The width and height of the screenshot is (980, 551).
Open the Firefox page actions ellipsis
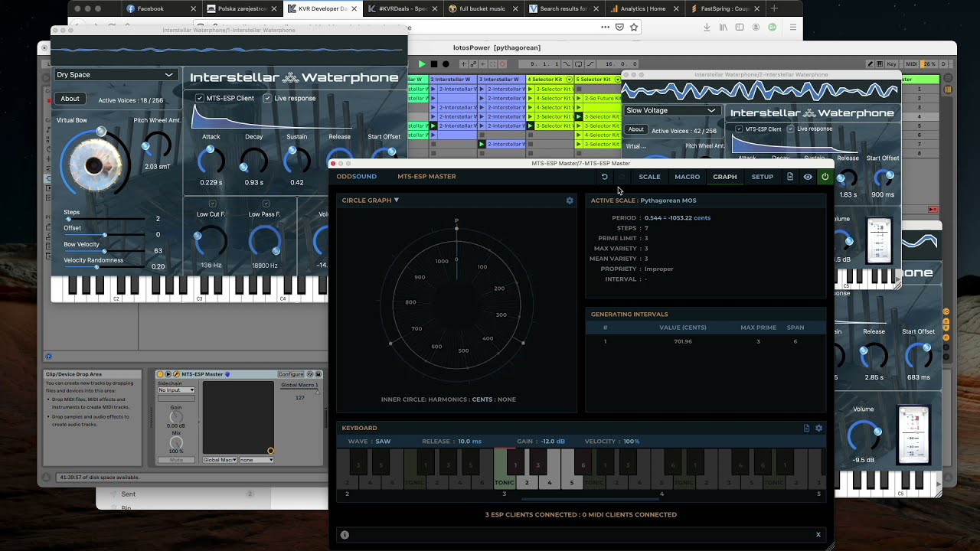pyautogui.click(x=606, y=27)
